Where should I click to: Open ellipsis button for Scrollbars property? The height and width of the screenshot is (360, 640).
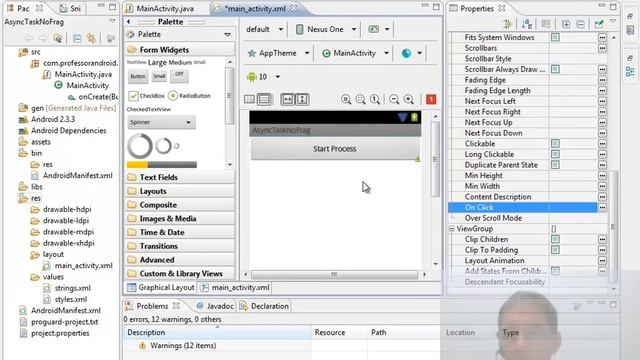click(602, 48)
